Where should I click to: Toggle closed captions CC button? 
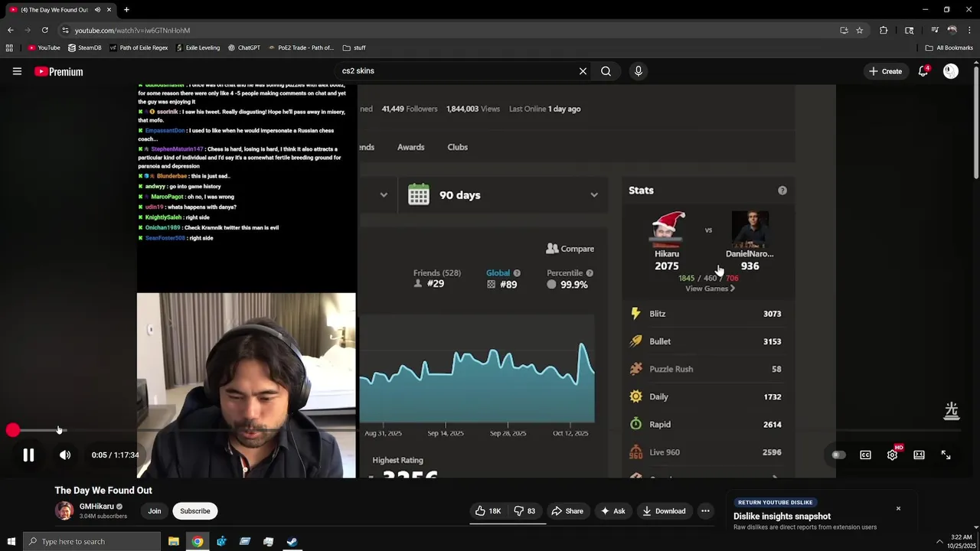865,455
